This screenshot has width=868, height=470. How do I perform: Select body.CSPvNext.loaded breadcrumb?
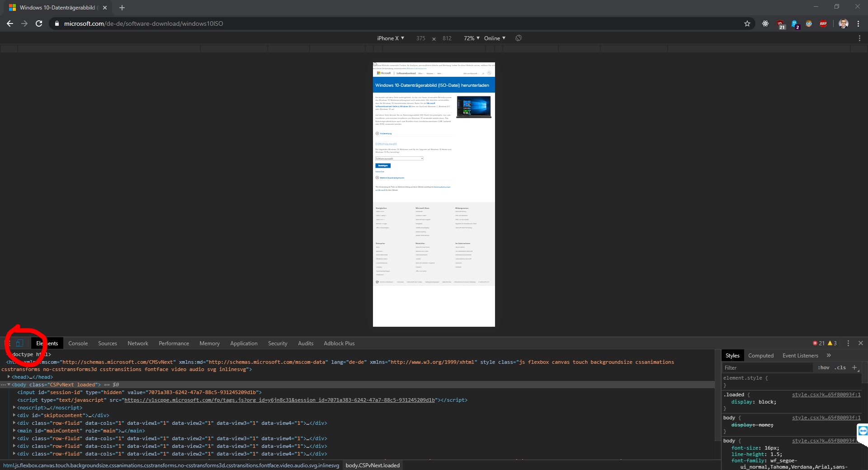click(373, 465)
